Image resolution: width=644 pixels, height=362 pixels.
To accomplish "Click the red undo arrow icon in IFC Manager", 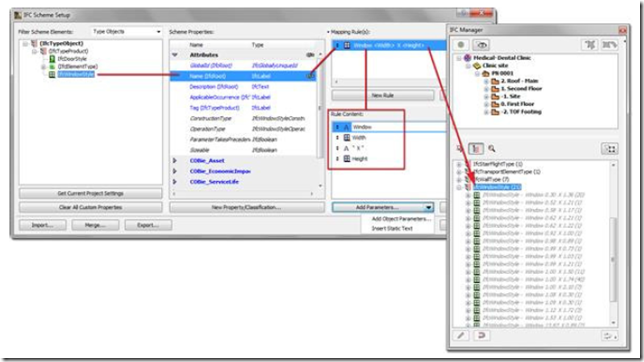I will point(481,336).
